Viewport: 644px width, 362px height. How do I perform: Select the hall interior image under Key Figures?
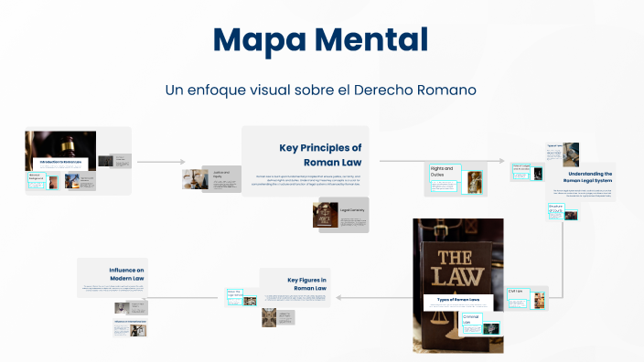[x=269, y=317]
